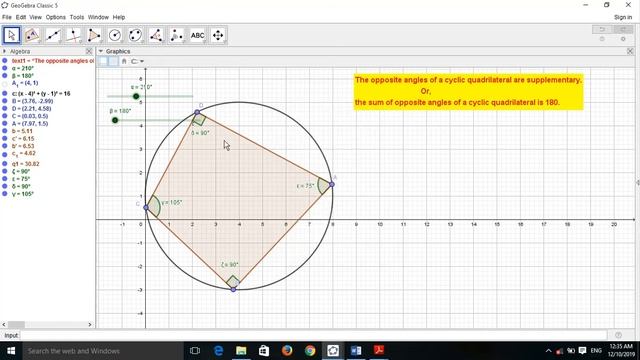Expand the Algebra panel style bar arrow
Viewport: 640px width, 360px height.
point(4,51)
